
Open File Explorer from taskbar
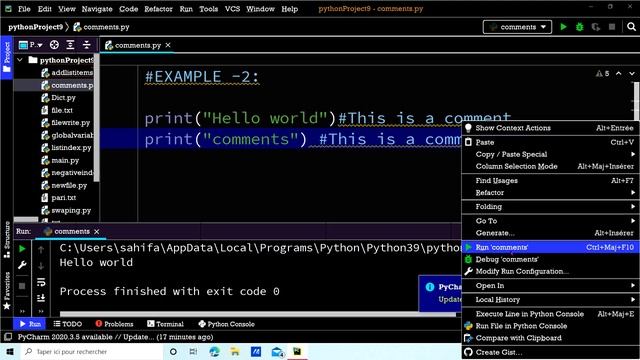235,351
